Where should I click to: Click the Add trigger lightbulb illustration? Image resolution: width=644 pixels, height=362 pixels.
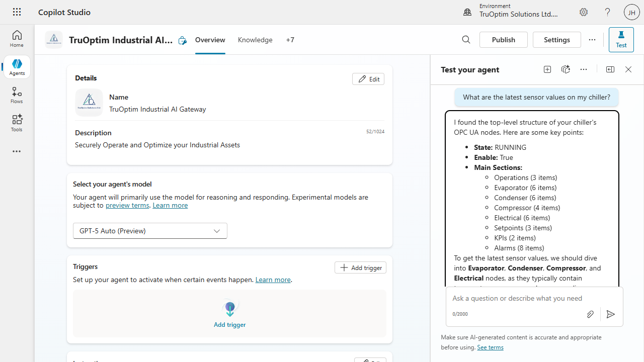click(x=230, y=308)
